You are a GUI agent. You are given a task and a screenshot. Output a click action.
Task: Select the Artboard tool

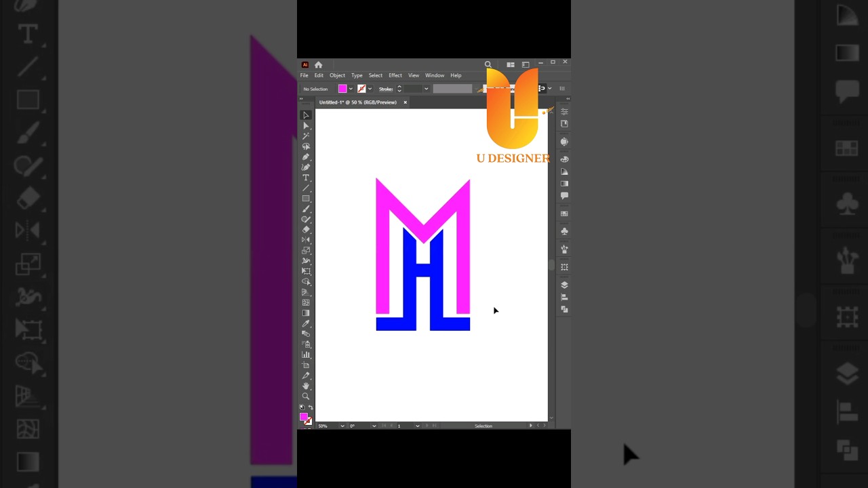tap(306, 365)
